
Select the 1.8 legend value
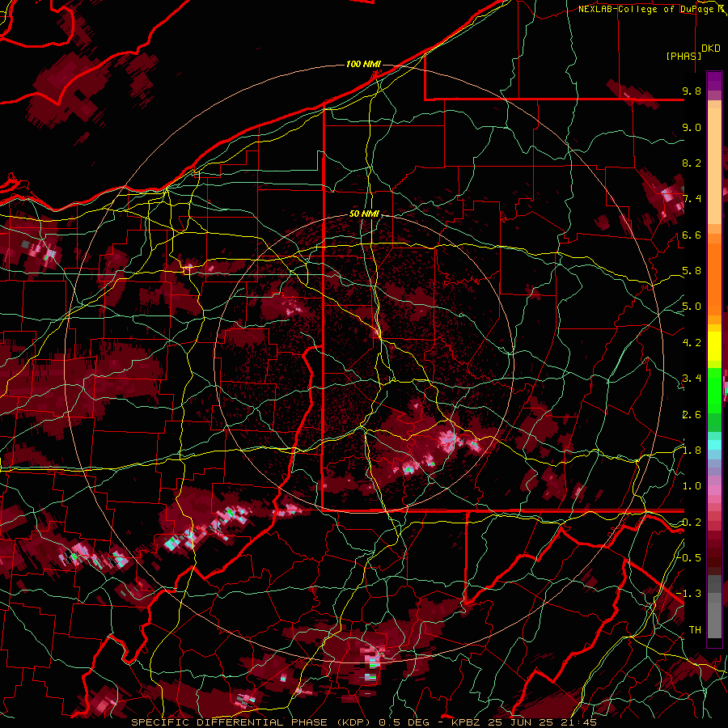pyautogui.click(x=692, y=451)
